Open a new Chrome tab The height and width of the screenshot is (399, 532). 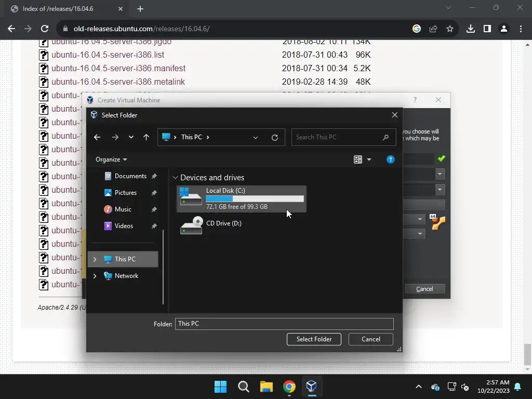tap(140, 9)
